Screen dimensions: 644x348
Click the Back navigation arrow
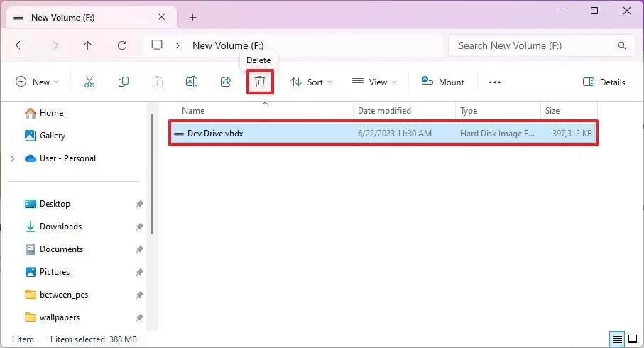pyautogui.click(x=20, y=45)
